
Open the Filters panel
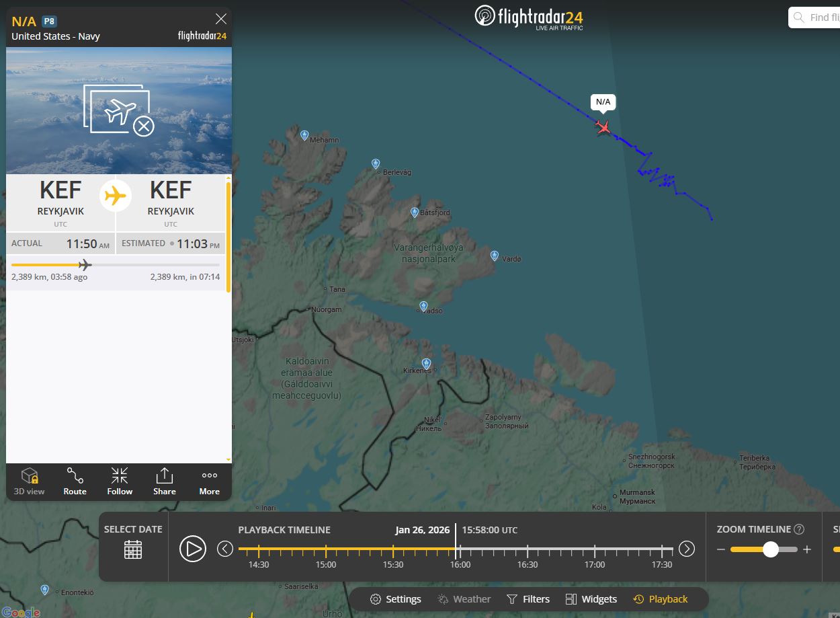click(528, 599)
